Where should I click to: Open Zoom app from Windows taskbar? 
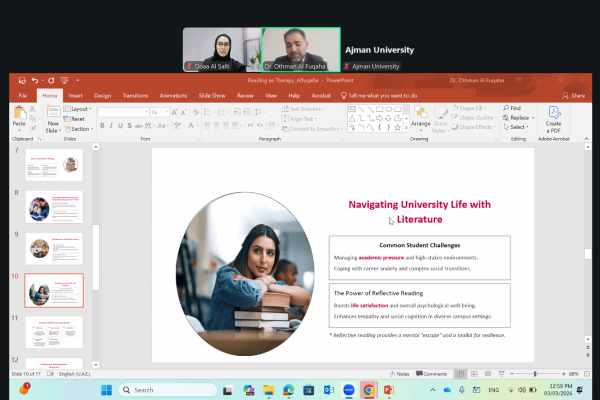[x=348, y=389]
